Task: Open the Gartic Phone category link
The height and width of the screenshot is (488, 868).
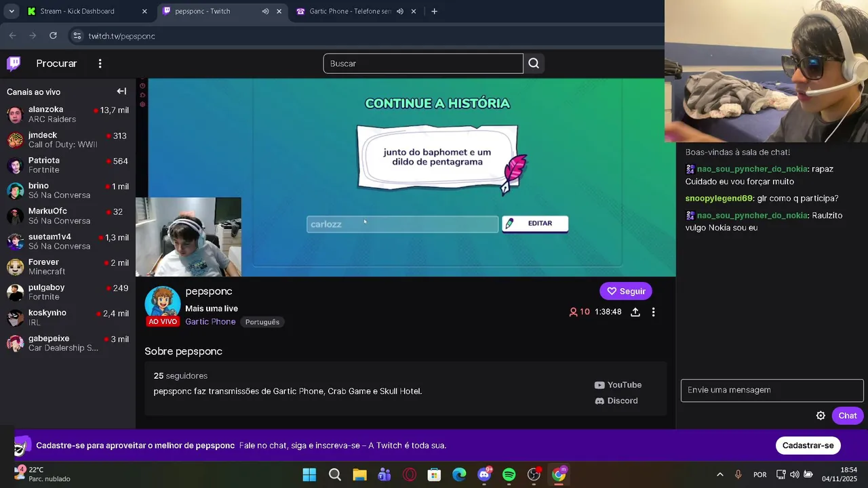Action: (210, 322)
